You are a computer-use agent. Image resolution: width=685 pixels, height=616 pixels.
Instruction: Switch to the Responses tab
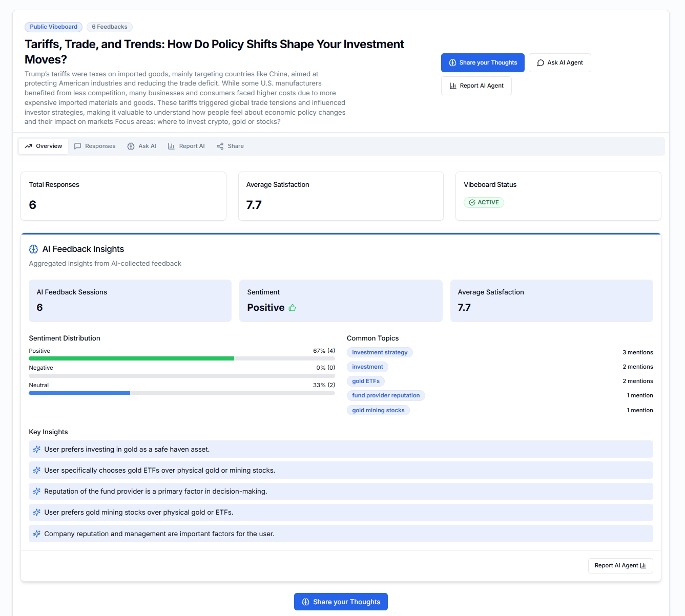95,146
